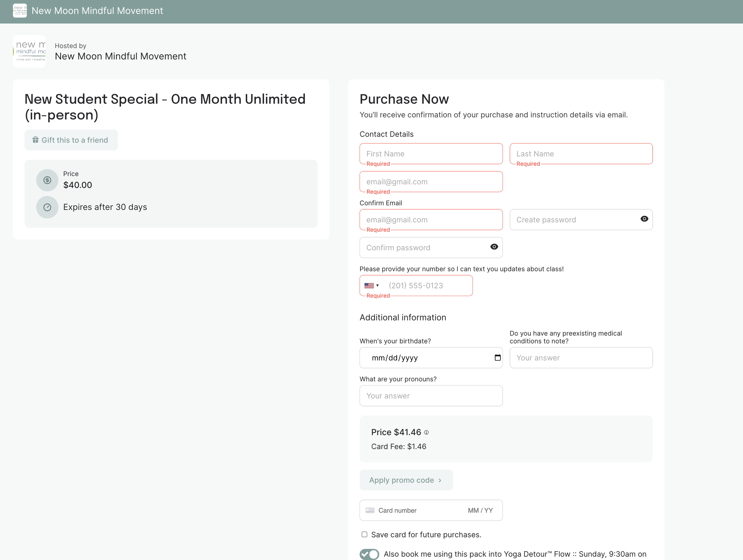Show the Create password text
The width and height of the screenshot is (743, 560).
tap(644, 219)
